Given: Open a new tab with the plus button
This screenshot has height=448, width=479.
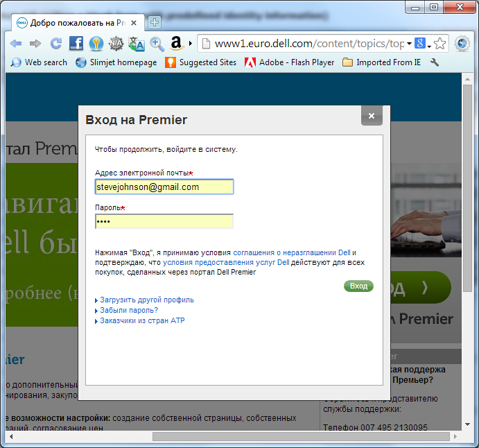Looking at the screenshot, I should tap(155, 22).
